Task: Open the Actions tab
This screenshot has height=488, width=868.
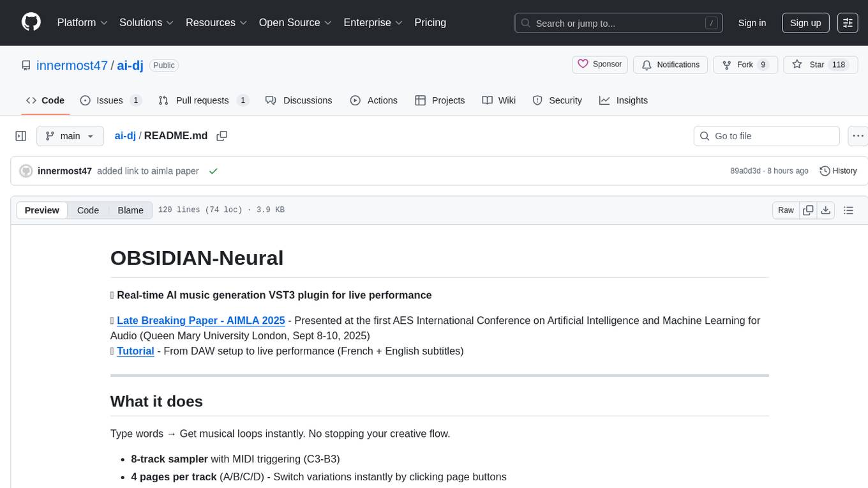Action: (374, 100)
